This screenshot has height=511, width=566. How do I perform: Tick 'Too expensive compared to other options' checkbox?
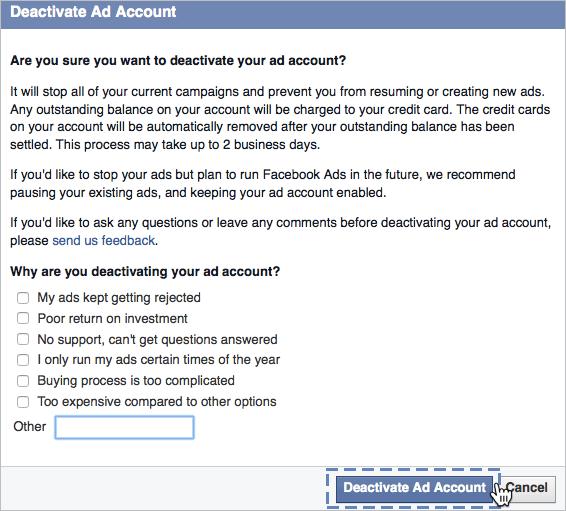[x=23, y=402]
